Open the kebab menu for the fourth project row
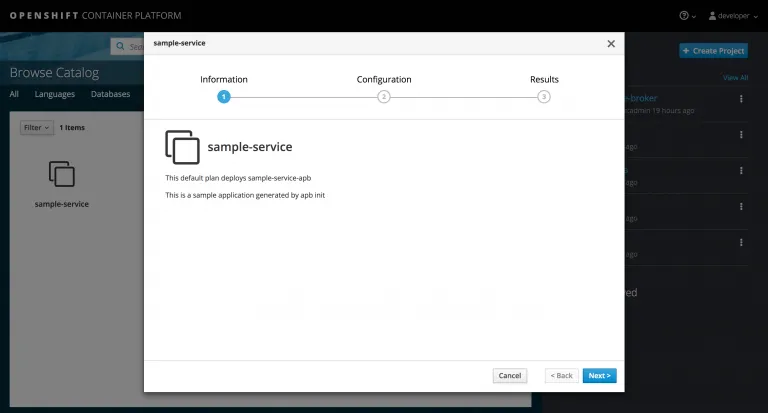This screenshot has width=768, height=413. point(741,207)
